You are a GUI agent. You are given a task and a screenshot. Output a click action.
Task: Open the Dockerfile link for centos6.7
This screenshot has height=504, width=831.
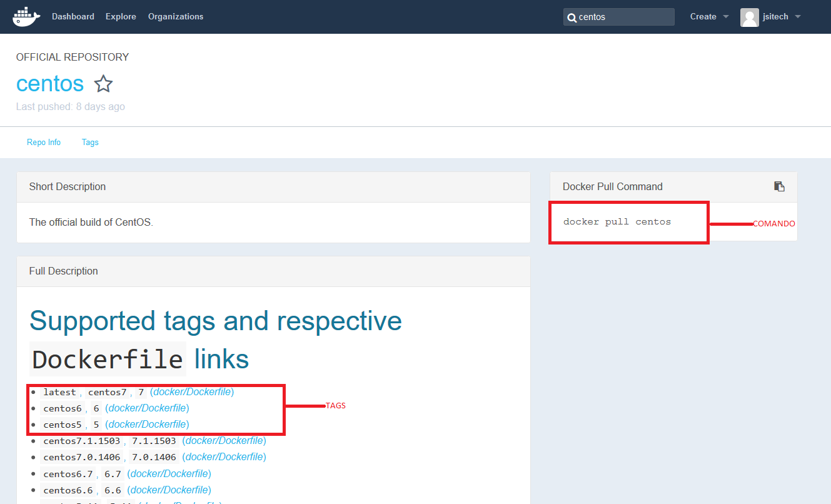click(x=169, y=474)
